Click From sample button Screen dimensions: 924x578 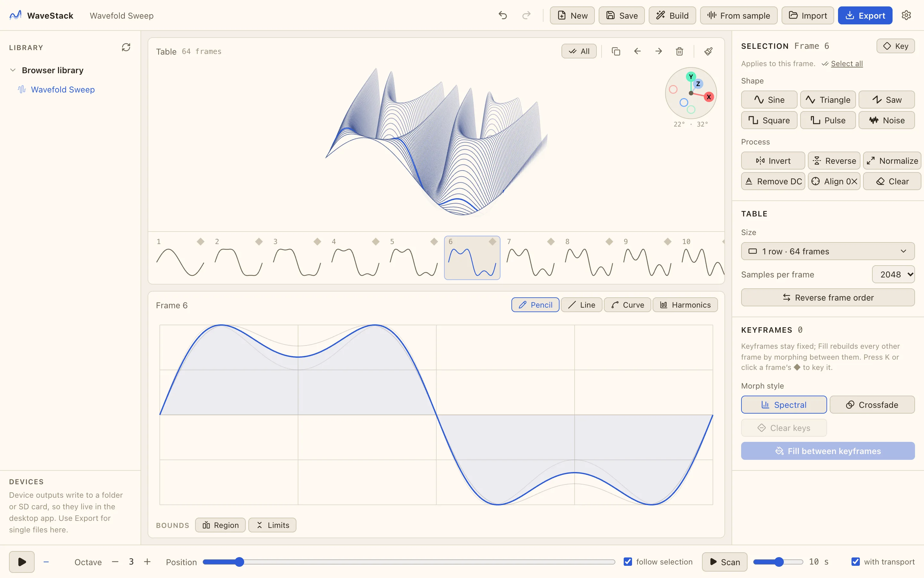tap(739, 16)
